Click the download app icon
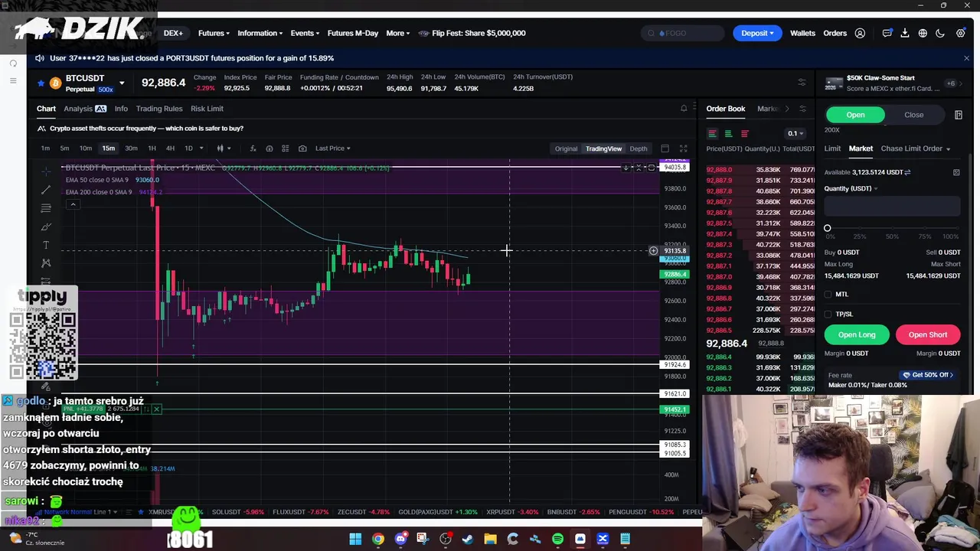 click(904, 33)
